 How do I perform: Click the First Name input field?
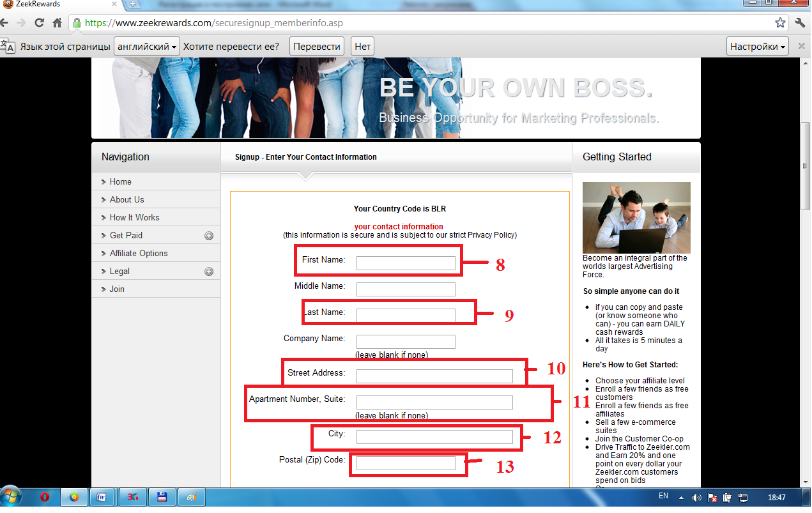click(406, 263)
